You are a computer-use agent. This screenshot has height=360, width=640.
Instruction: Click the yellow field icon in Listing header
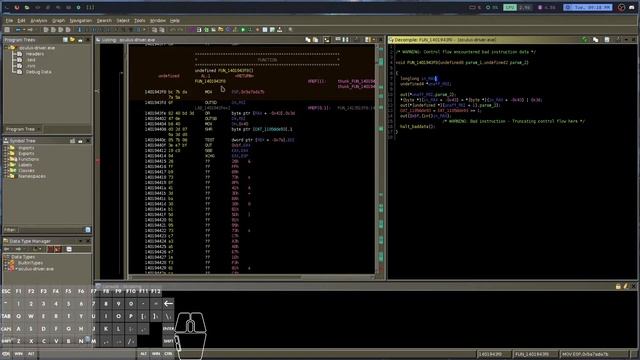(367, 40)
